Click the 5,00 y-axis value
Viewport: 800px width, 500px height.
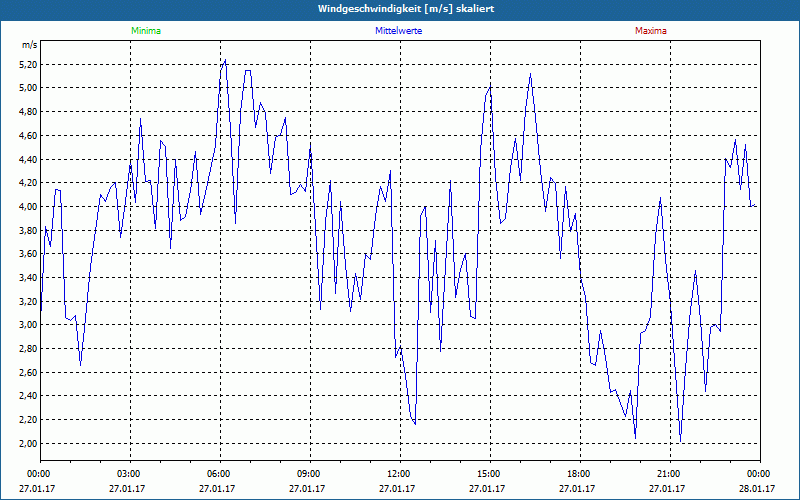pyautogui.click(x=30, y=88)
